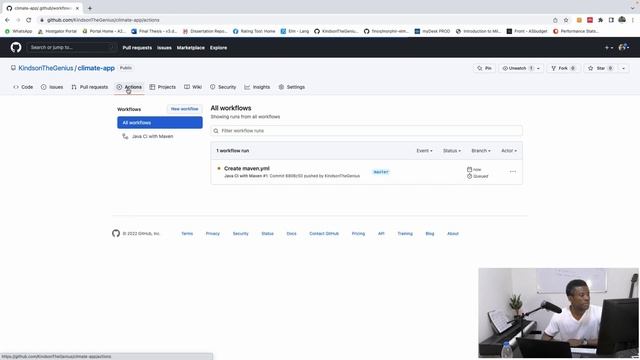Bookmark this page with the star icon
This screenshot has width=640, height=360.
pos(566,20)
